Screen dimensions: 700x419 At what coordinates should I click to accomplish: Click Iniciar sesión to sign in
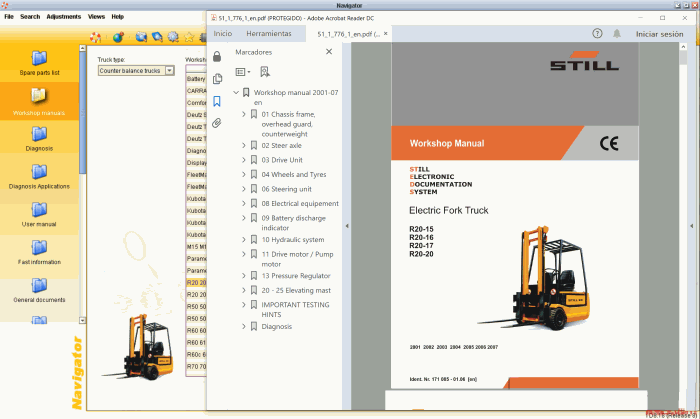click(x=659, y=33)
